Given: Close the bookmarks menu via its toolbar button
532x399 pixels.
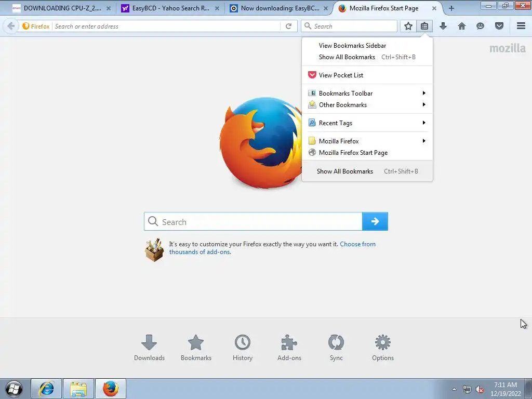Looking at the screenshot, I should pos(424,26).
